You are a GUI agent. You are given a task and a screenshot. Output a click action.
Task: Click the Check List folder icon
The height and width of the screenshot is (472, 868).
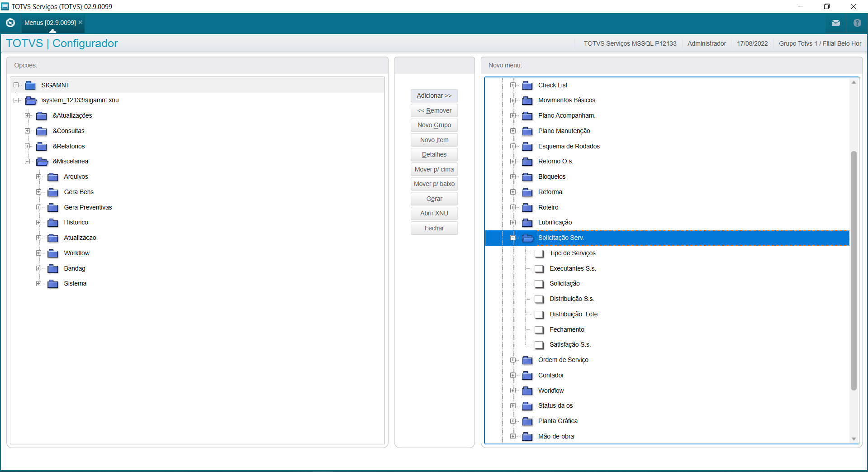527,85
